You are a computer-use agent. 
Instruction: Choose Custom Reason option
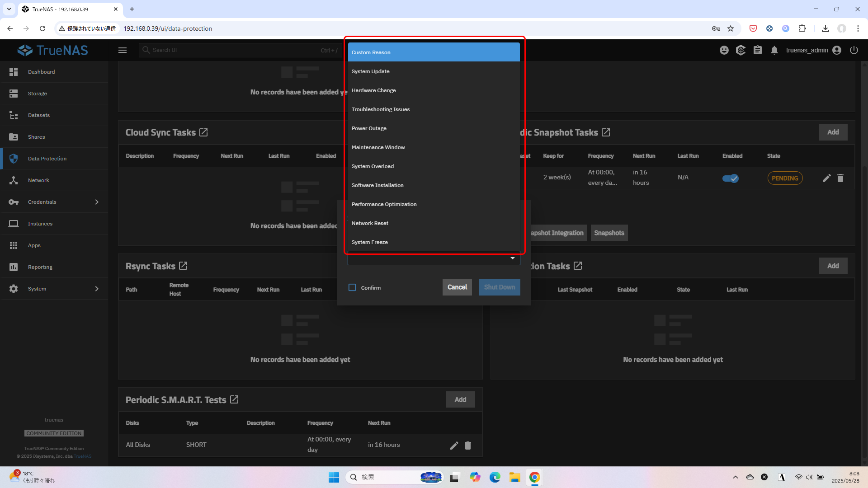(434, 52)
